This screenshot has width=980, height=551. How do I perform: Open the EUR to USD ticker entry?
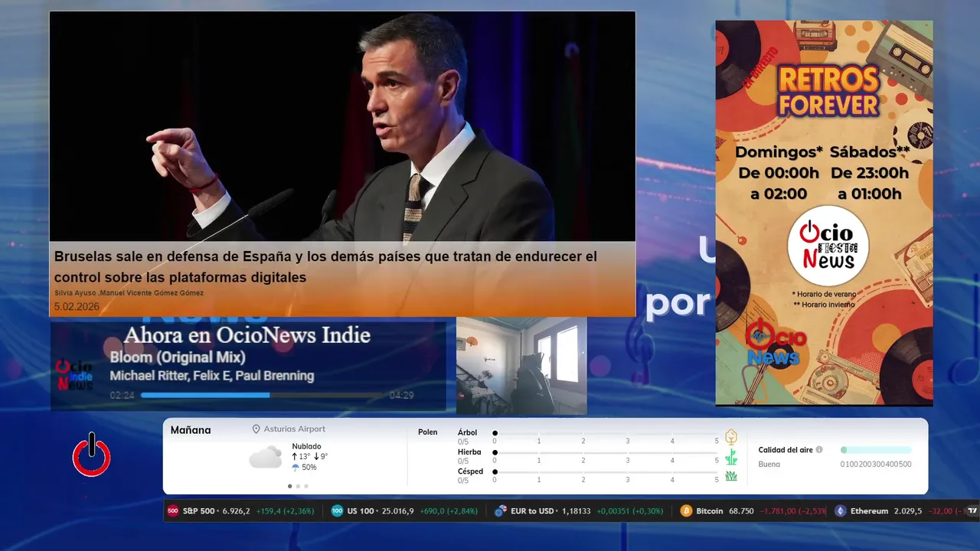click(579, 510)
